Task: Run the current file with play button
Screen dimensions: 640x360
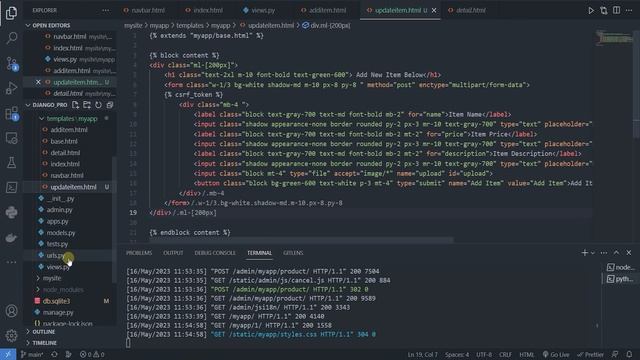Action: [x=591, y=10]
